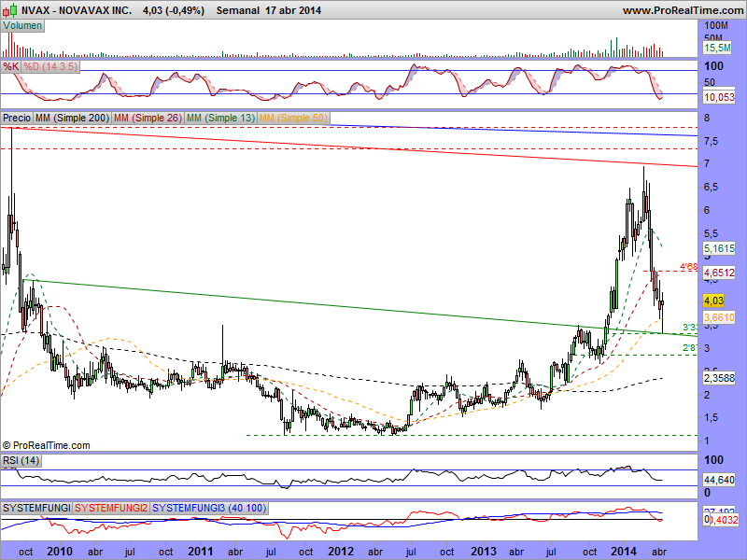Click the 1,5 price axis label
Viewport: 747px width, 560px height.
712,417
